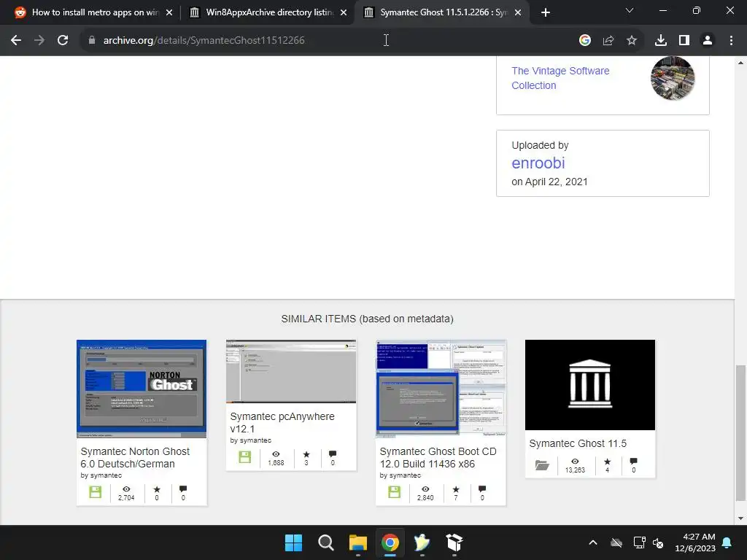Image resolution: width=747 pixels, height=560 pixels.
Task: Click favorites star on Ghost Boot CD card
Action: click(x=456, y=489)
